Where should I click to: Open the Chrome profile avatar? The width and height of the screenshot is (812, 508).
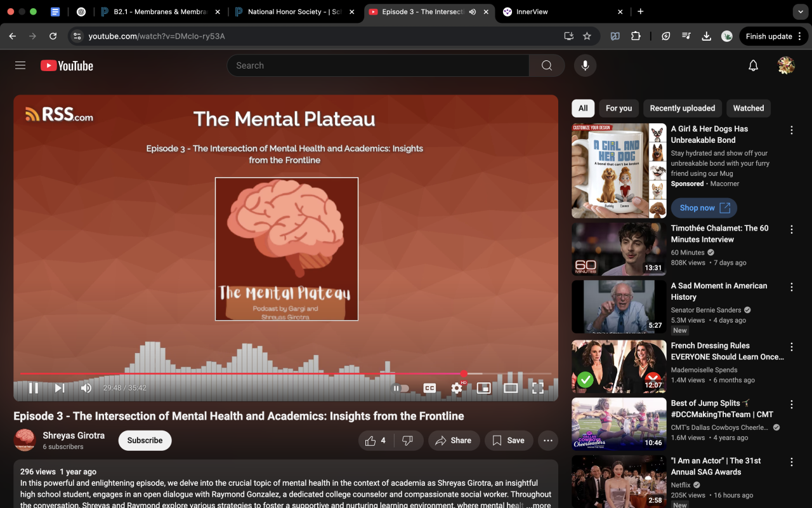coord(727,36)
